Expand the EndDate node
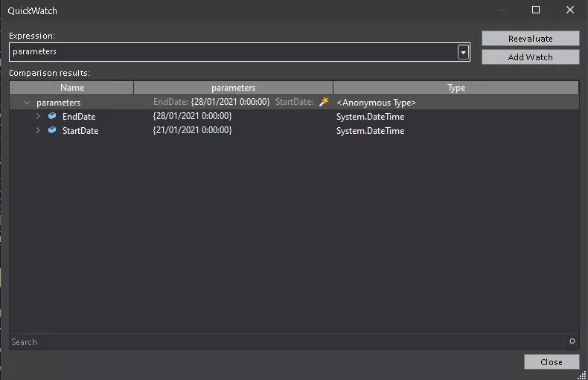Screen dimensions: 588x380 coord(39,117)
